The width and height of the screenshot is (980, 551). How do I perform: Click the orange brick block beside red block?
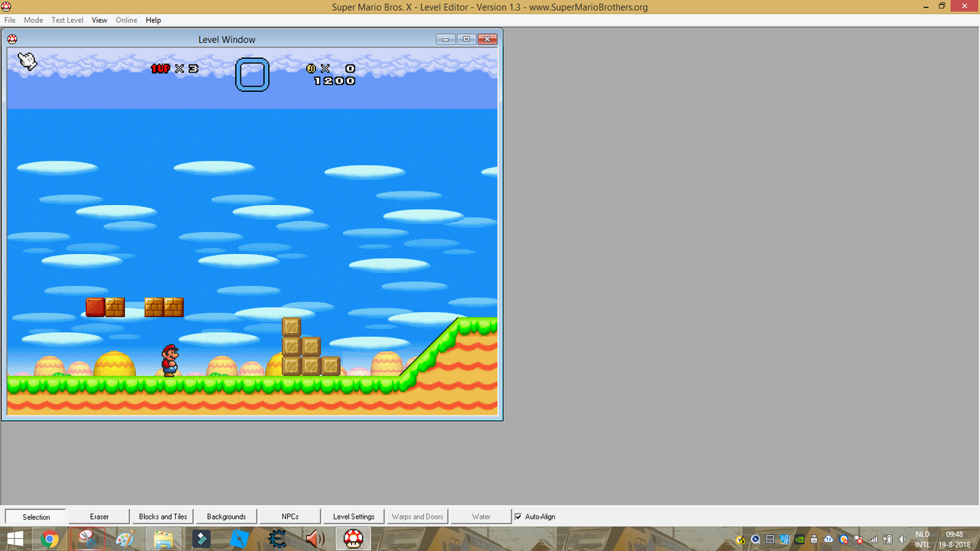click(x=115, y=308)
